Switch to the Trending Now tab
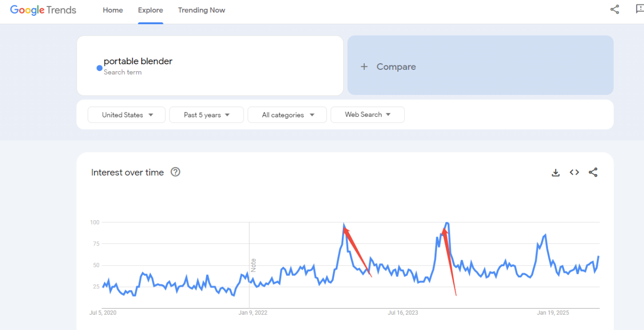 pos(202,10)
